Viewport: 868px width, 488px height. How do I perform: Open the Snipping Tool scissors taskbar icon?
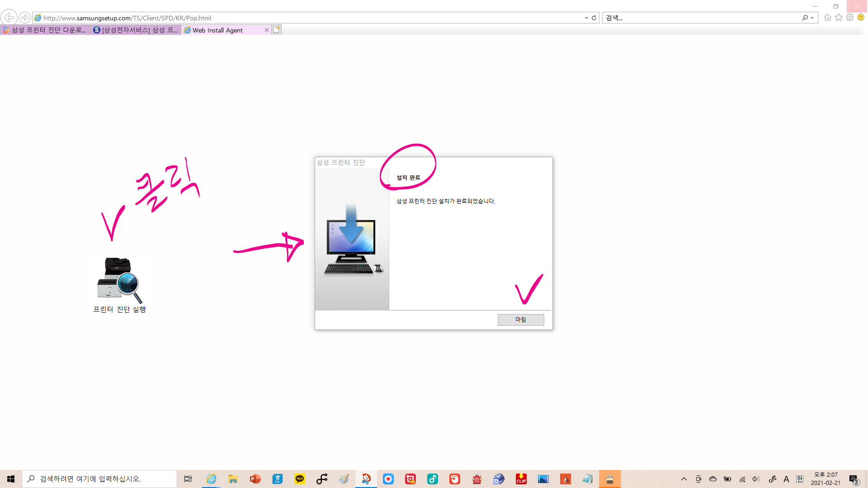click(366, 479)
